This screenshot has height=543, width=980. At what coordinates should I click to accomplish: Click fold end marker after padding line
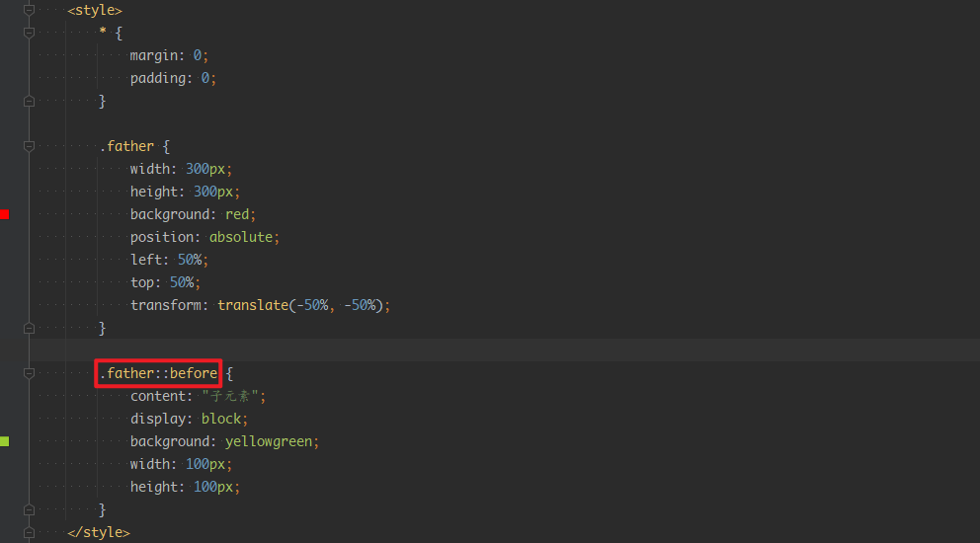click(x=29, y=101)
